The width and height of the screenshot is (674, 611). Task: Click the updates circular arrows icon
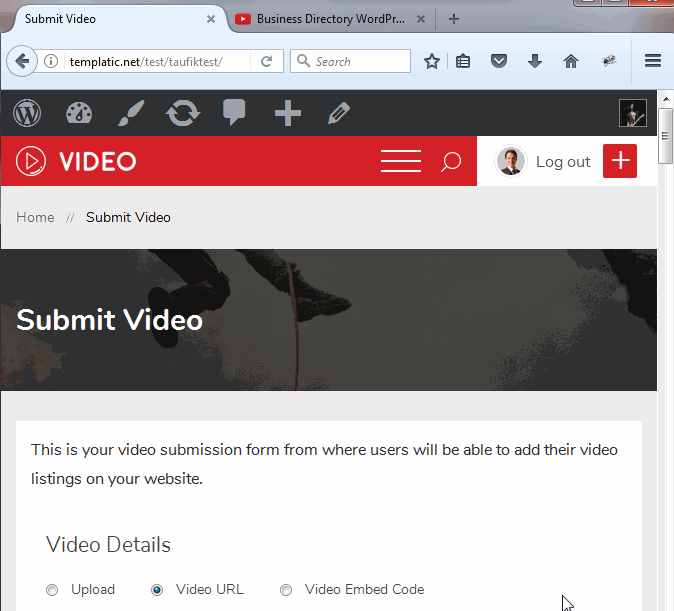click(x=183, y=113)
